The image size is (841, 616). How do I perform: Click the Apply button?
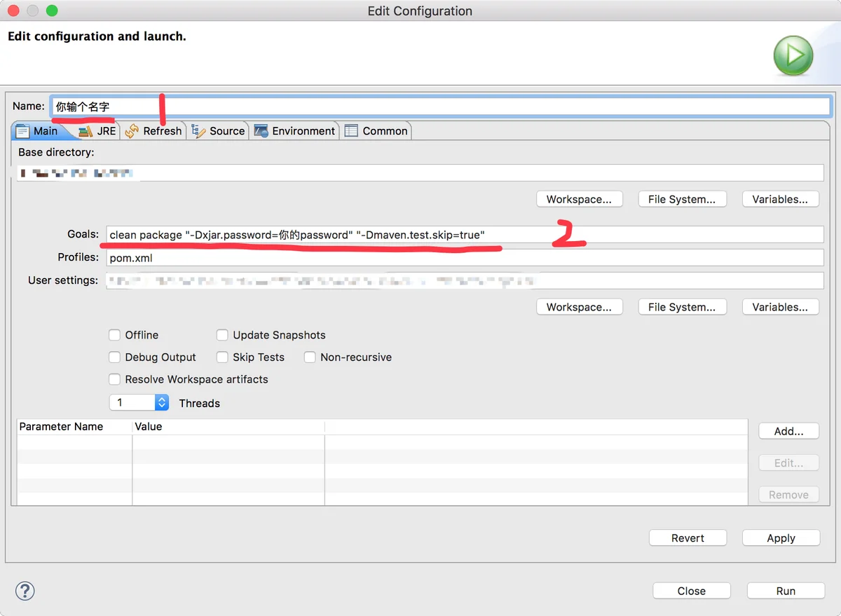click(781, 538)
